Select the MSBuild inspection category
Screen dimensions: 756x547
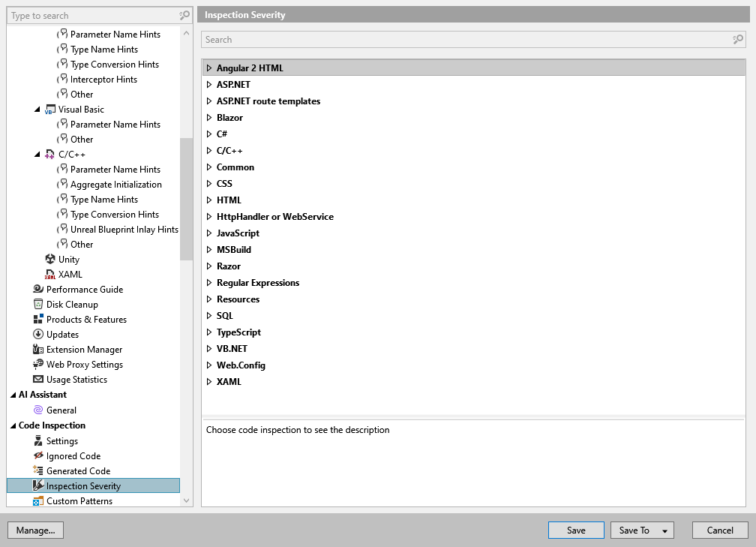(x=234, y=249)
